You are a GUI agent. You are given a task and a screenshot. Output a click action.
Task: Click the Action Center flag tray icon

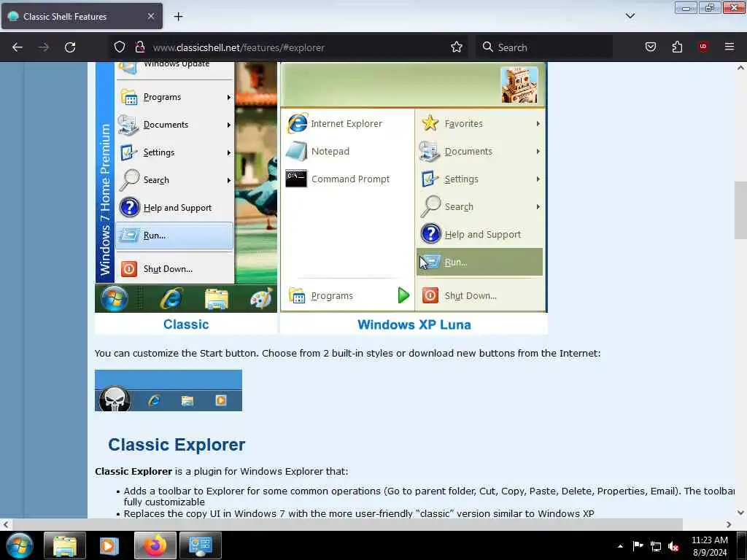tap(638, 546)
